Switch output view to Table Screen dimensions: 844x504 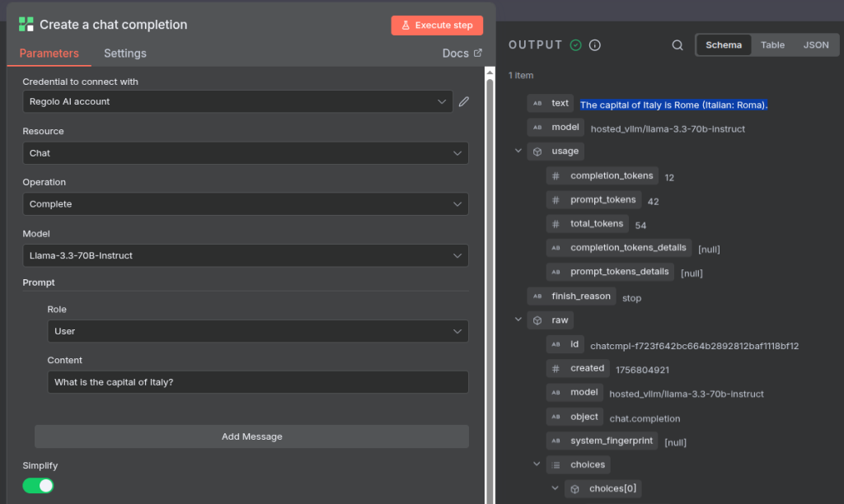coord(772,45)
